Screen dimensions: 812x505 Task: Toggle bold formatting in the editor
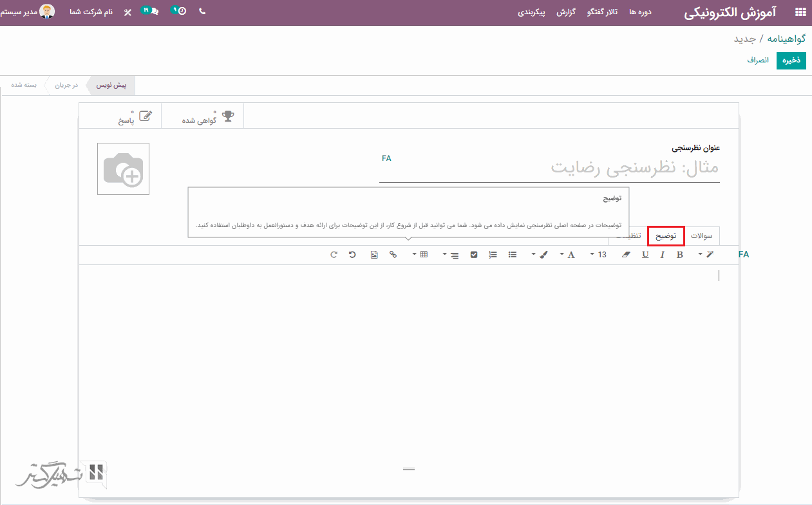679,255
